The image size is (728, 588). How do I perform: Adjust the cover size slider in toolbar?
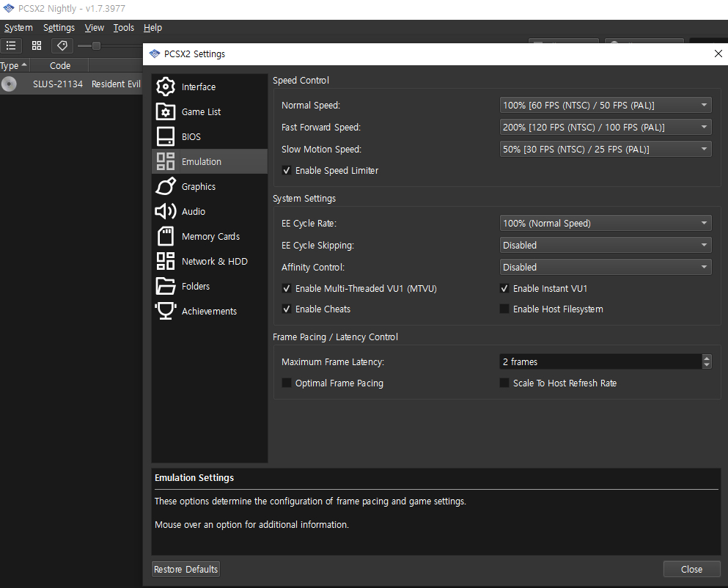point(96,45)
